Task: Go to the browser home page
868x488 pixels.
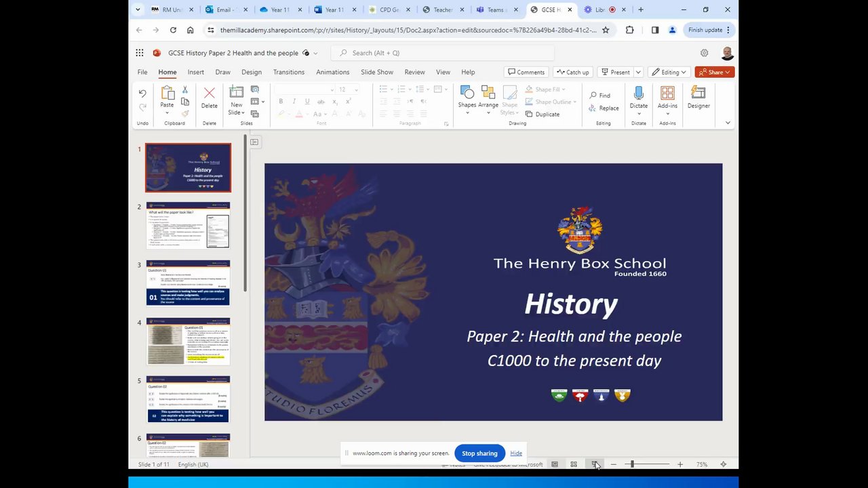Action: click(190, 30)
